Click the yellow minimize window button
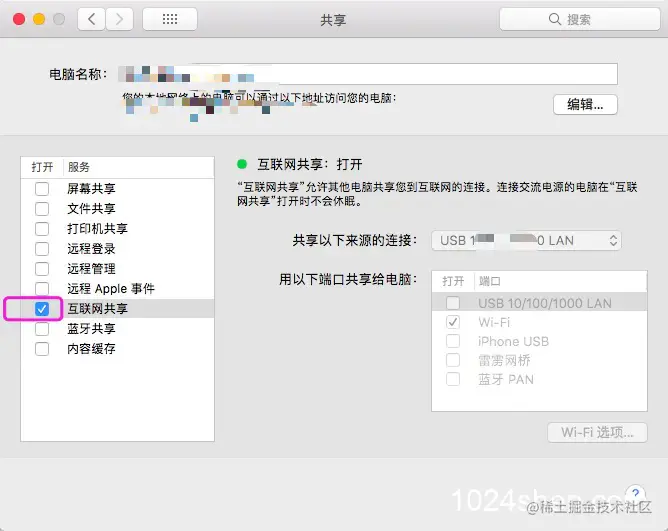This screenshot has width=668, height=531. tap(39, 19)
